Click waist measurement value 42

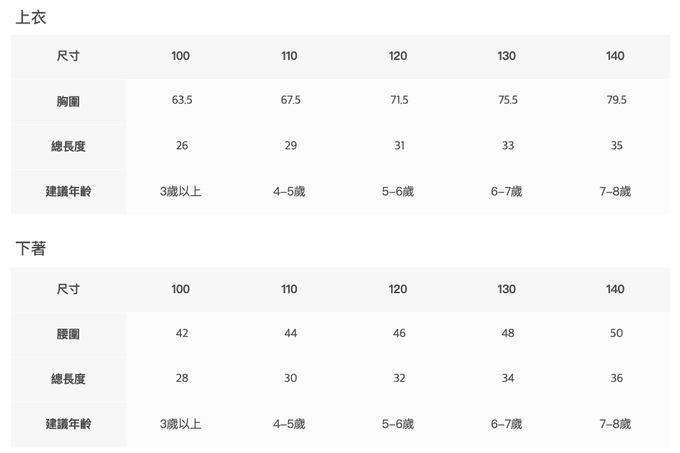coord(181,333)
